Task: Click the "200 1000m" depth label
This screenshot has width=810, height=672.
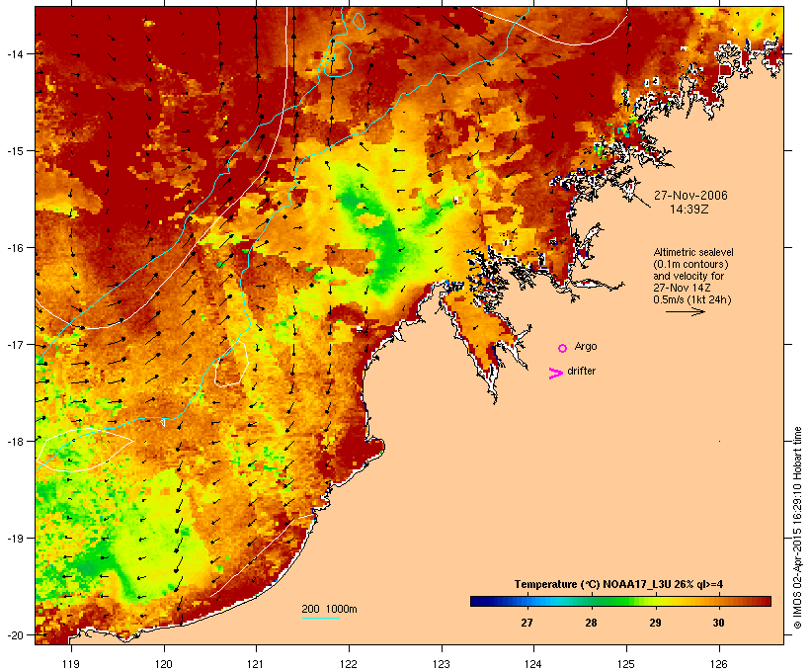Action: (329, 609)
